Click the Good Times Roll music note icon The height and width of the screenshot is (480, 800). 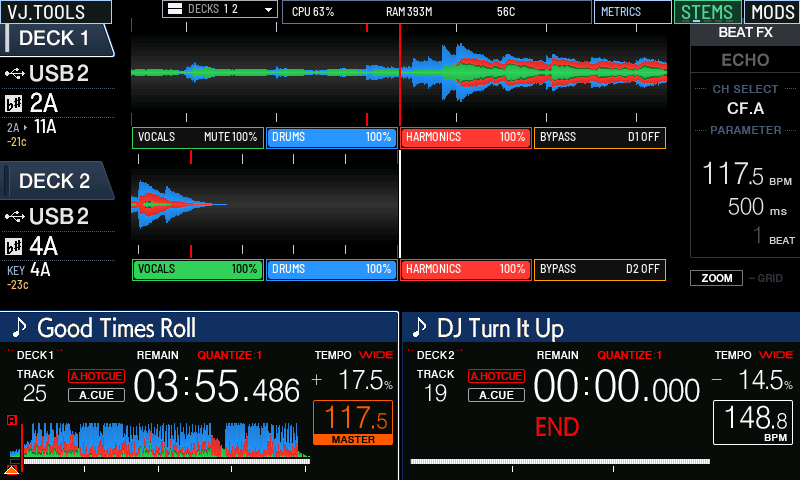pos(19,327)
